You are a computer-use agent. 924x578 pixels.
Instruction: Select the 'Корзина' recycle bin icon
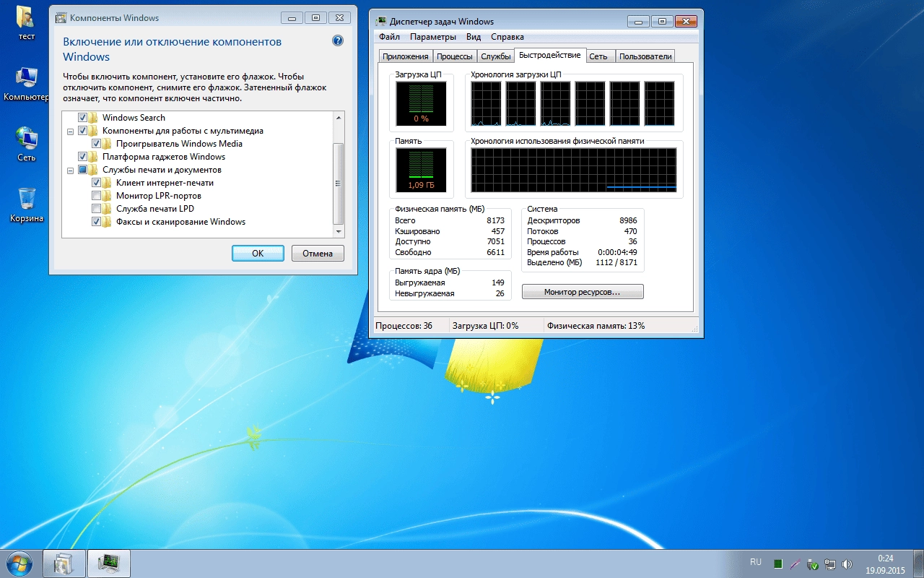pos(26,205)
